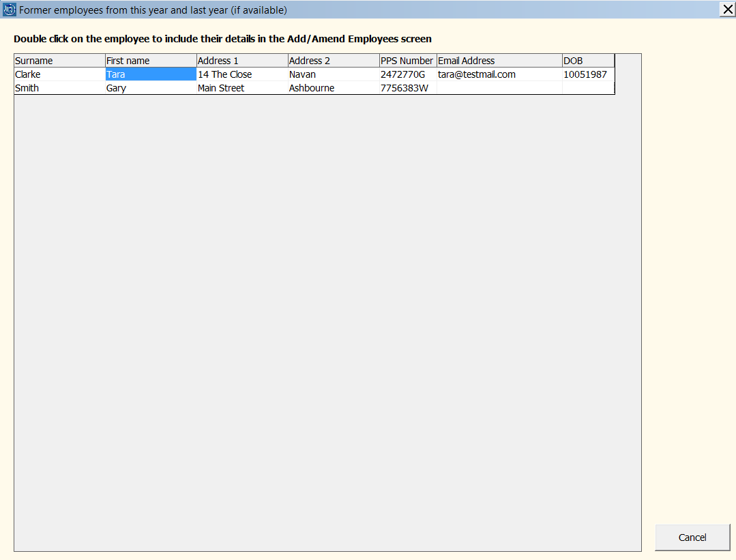The image size is (736, 560).
Task: Click the Address 2 column header
Action: pos(334,61)
